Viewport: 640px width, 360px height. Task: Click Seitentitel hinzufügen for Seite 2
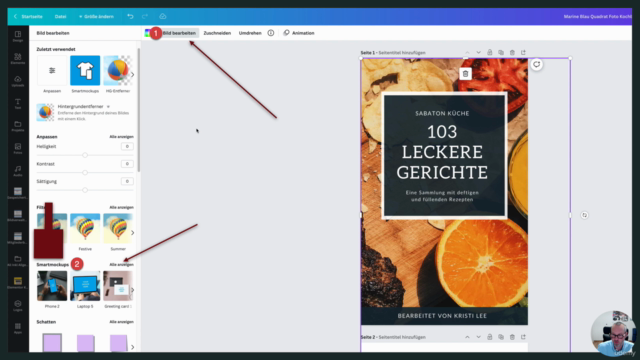pyautogui.click(x=402, y=337)
